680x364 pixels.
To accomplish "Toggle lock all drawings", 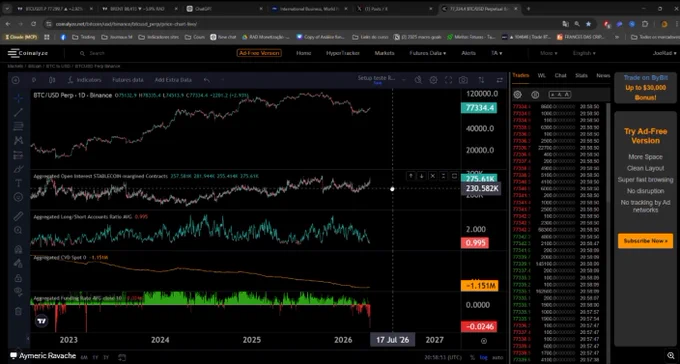I will (18, 278).
